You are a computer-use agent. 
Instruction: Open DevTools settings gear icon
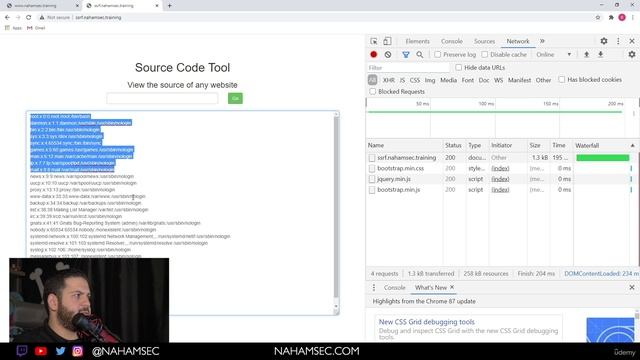pos(604,41)
